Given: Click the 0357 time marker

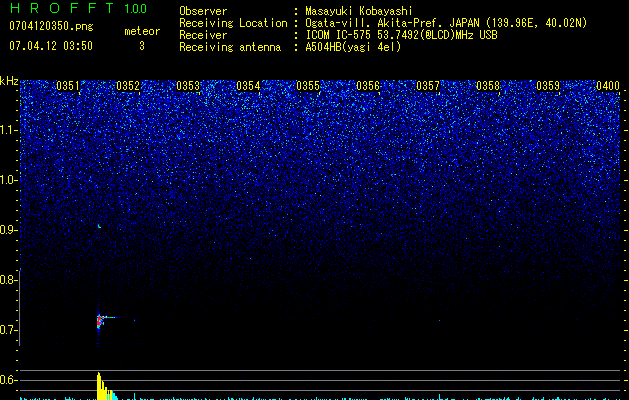Looking at the screenshot, I should pyautogui.click(x=428, y=86).
